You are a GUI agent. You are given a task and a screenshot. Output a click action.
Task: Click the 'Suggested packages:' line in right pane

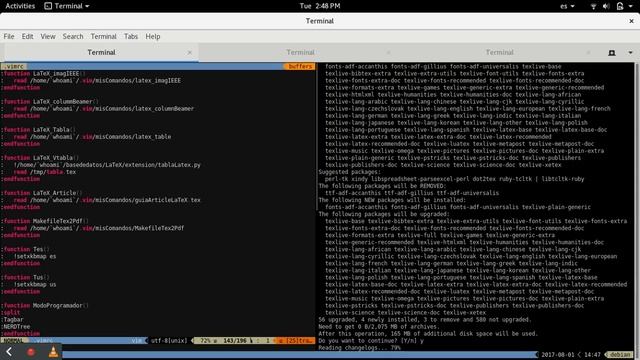tap(349, 172)
